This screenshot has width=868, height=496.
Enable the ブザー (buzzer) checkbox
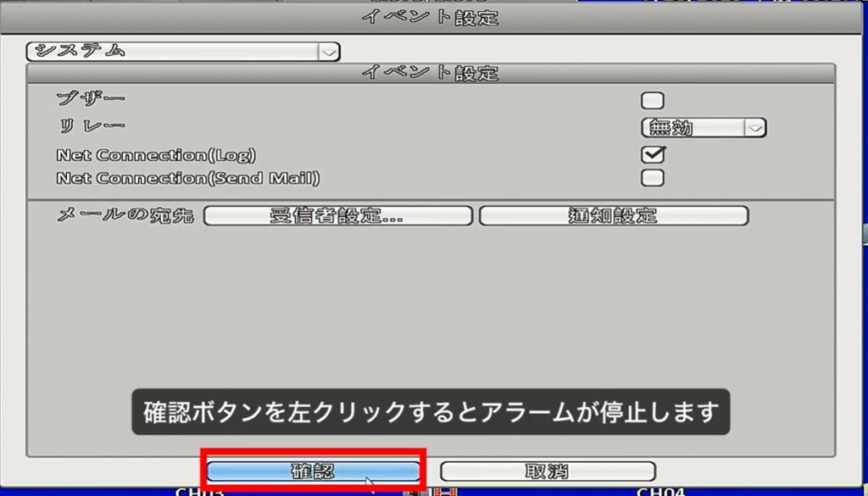pyautogui.click(x=652, y=101)
